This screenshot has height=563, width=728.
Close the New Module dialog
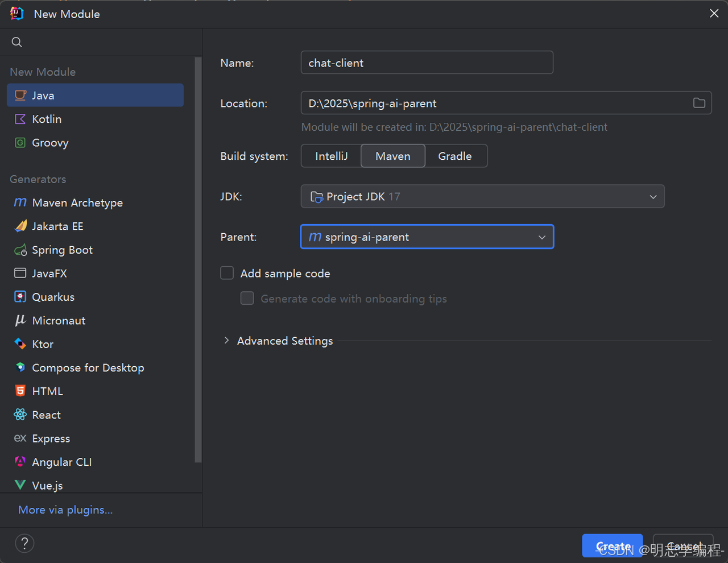click(714, 13)
